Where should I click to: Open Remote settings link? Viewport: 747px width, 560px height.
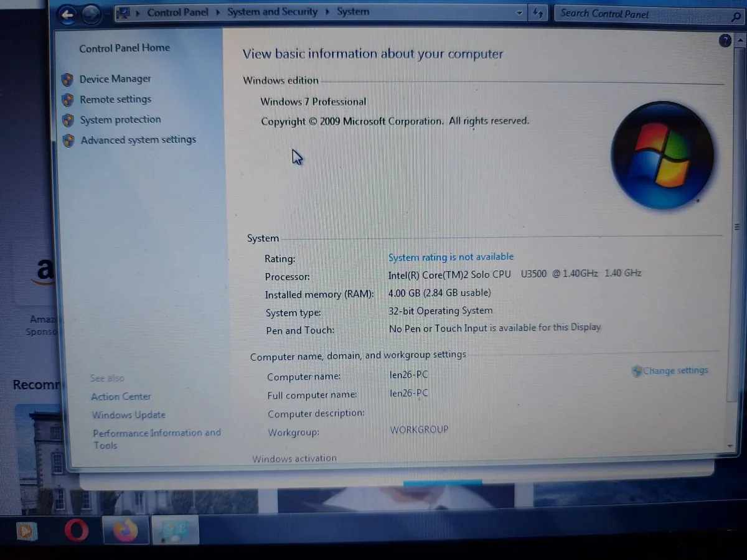coord(116,100)
